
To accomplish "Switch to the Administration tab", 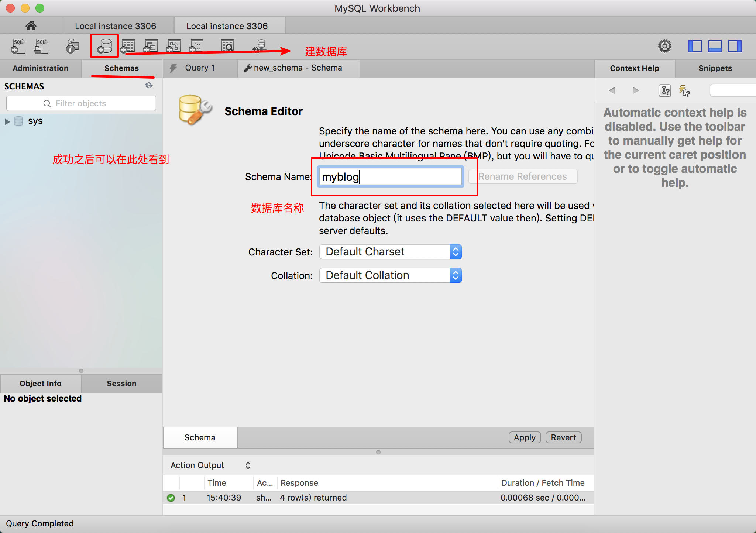I will tap(41, 68).
